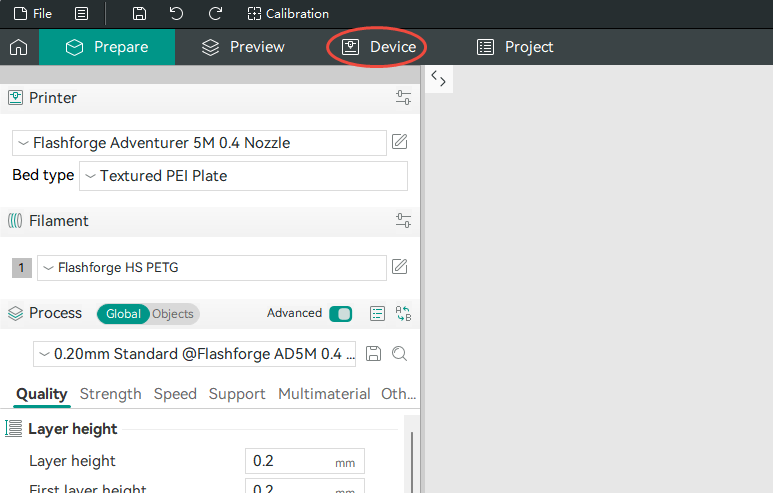
Task: Click the settings panel vertical scrollbar
Action: click(x=412, y=462)
